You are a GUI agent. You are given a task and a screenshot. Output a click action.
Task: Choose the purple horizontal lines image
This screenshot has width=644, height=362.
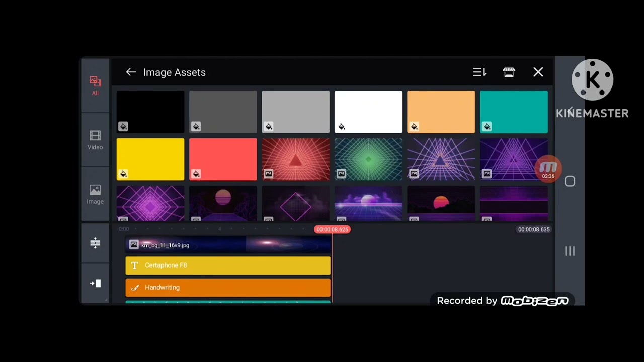(514, 203)
